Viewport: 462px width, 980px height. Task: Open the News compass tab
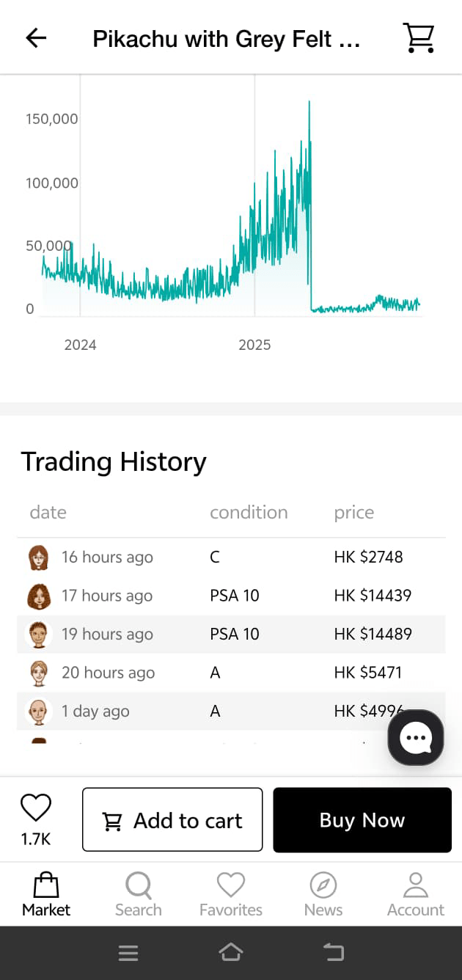click(323, 894)
